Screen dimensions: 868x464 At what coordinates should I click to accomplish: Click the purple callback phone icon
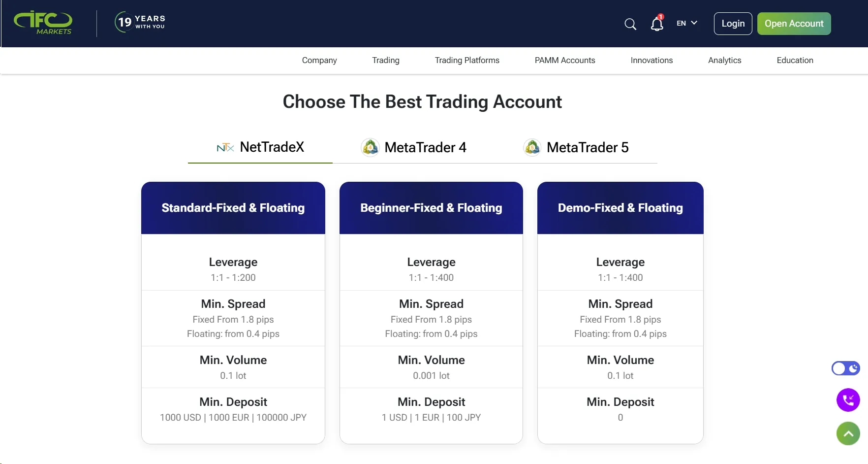pyautogui.click(x=848, y=400)
